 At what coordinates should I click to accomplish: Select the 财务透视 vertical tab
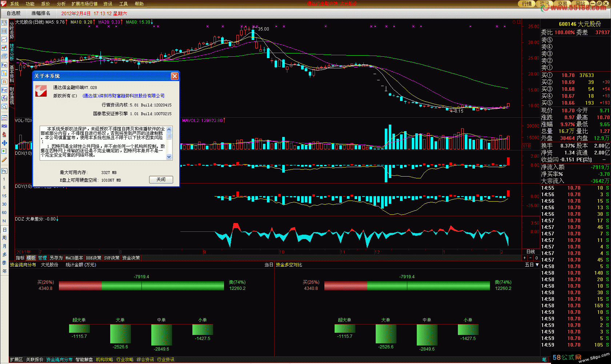click(12, 96)
